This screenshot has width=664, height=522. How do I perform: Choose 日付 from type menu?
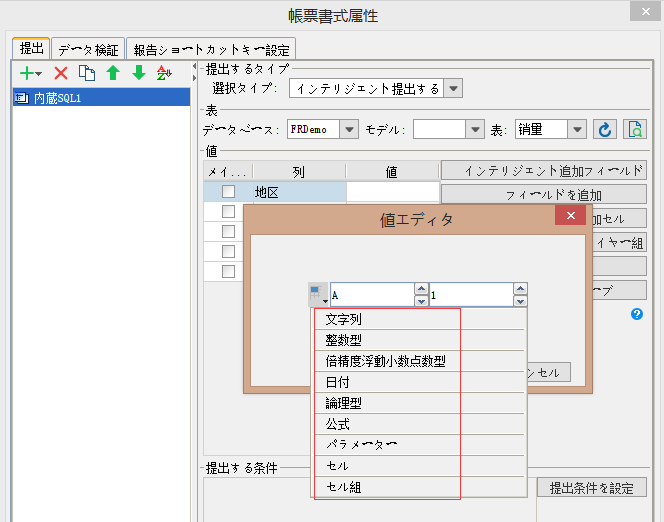pos(419,382)
